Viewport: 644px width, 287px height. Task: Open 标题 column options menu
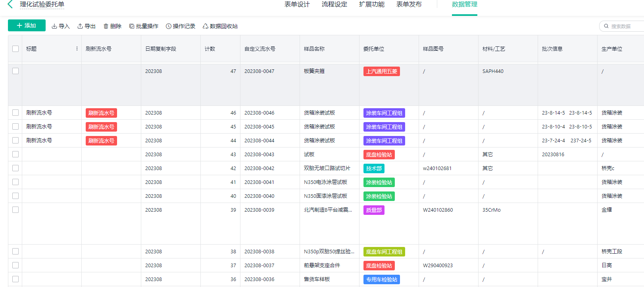click(77, 49)
